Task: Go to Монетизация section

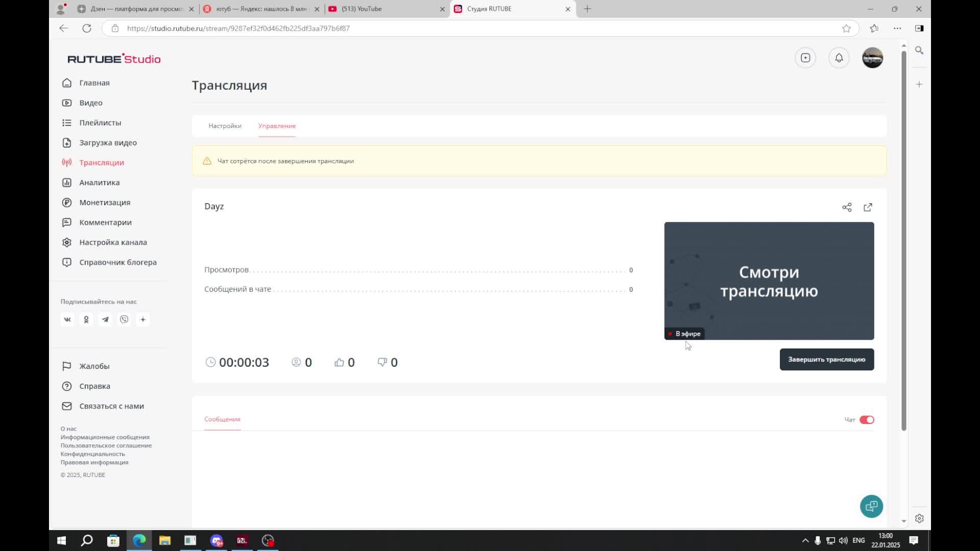Action: pyautogui.click(x=105, y=203)
